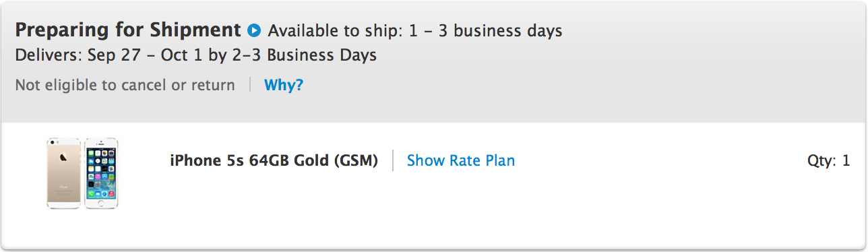Expand the Show Rate Plan link
The image size is (868, 252).
(x=461, y=160)
